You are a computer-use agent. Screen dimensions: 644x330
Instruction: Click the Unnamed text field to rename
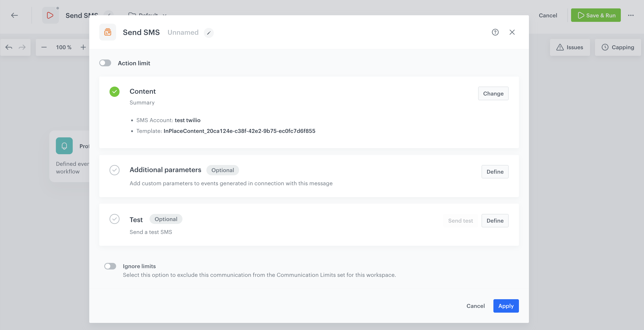coord(183,32)
